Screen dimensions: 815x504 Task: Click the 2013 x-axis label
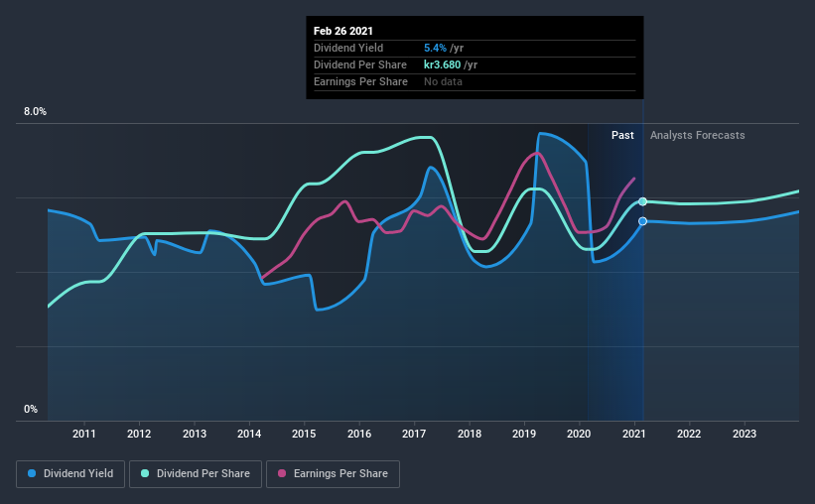pos(195,434)
